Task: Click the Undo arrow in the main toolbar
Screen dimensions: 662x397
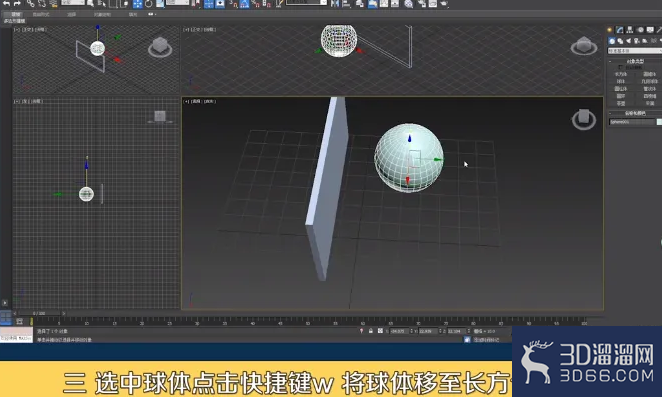Action: click(6, 3)
